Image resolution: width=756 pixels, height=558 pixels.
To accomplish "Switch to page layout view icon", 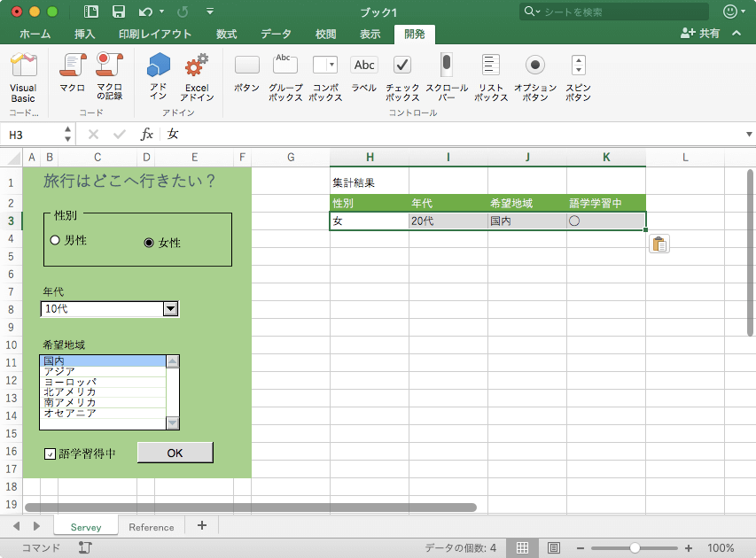I will tap(554, 548).
